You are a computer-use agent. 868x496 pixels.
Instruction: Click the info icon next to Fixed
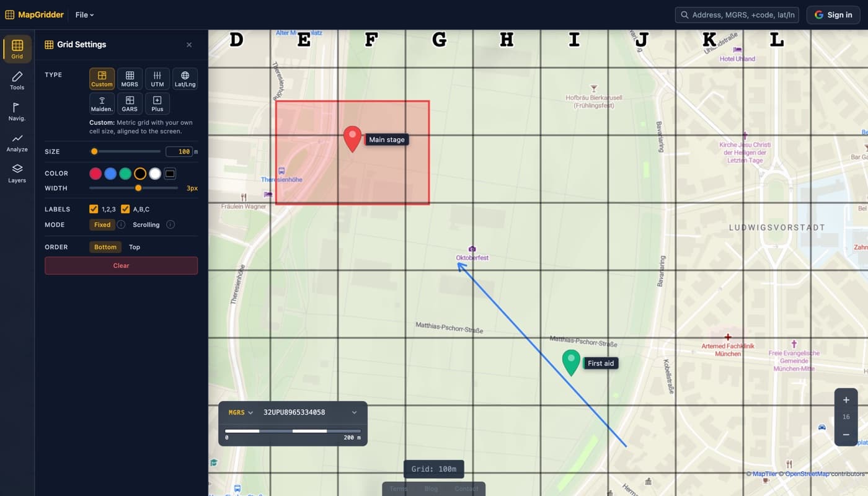click(x=122, y=224)
